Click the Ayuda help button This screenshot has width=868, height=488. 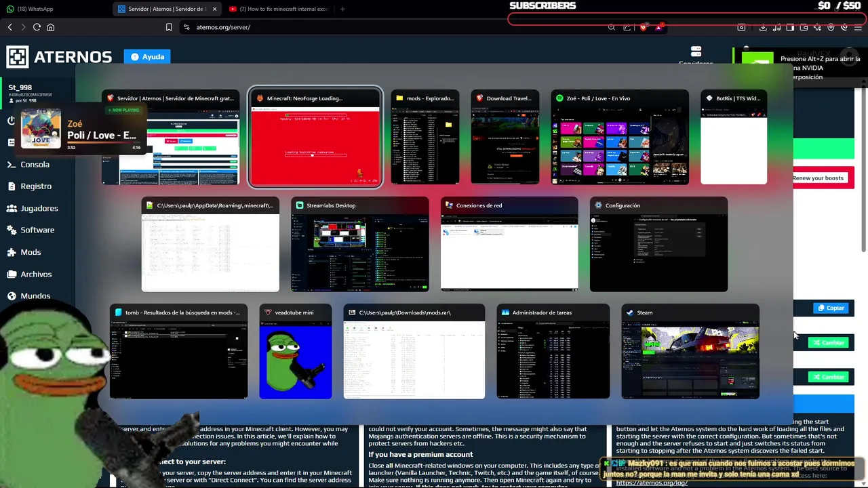(147, 57)
